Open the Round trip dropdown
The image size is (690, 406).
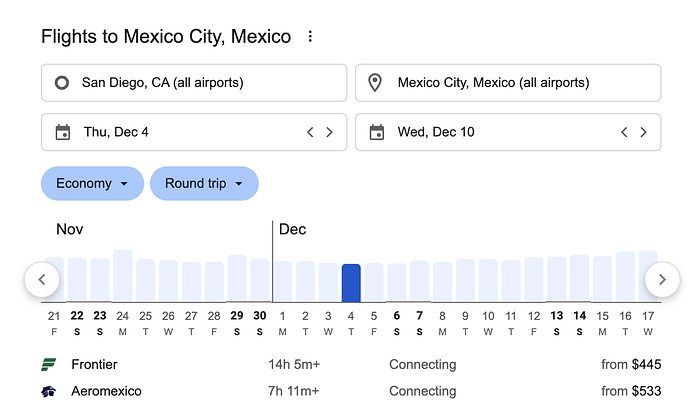pyautogui.click(x=204, y=184)
